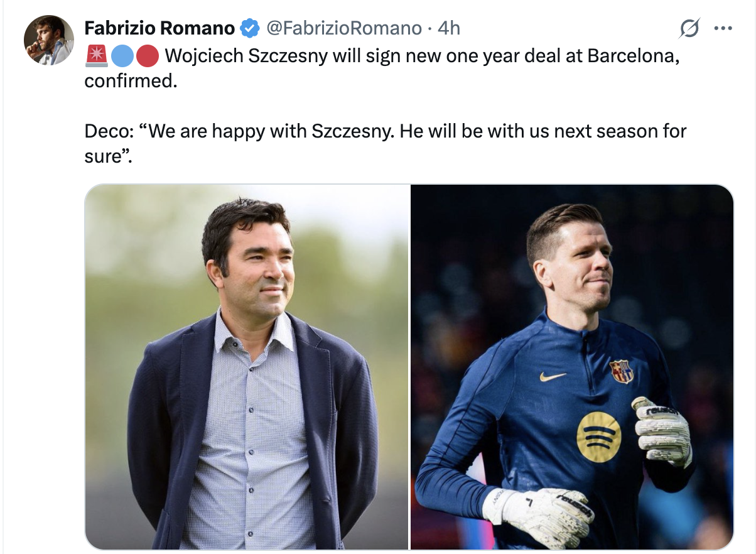Screen dimensions: 756x554
Task: Open the photo of the man in blazer
Action: pyautogui.click(x=247, y=367)
